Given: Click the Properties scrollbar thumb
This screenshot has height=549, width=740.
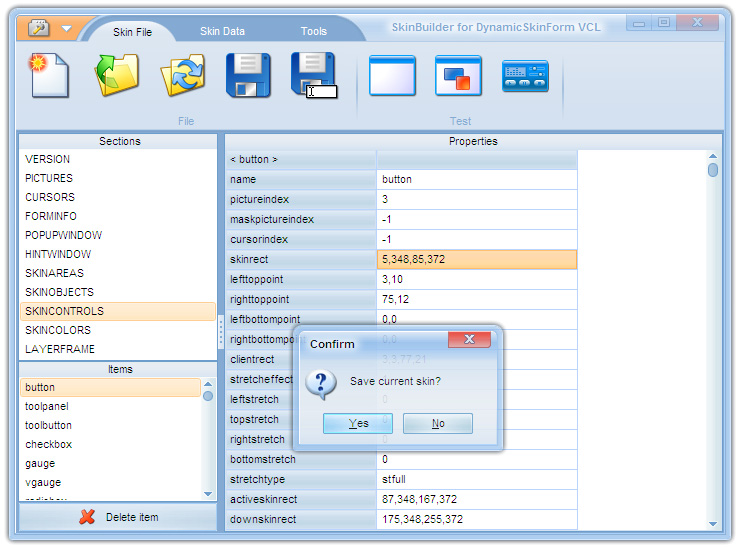Looking at the screenshot, I should [713, 169].
